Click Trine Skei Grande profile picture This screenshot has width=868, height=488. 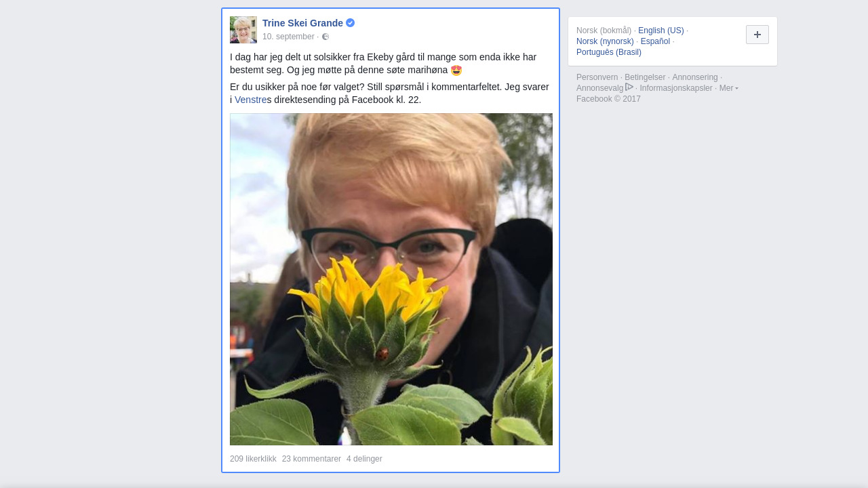pos(243,30)
